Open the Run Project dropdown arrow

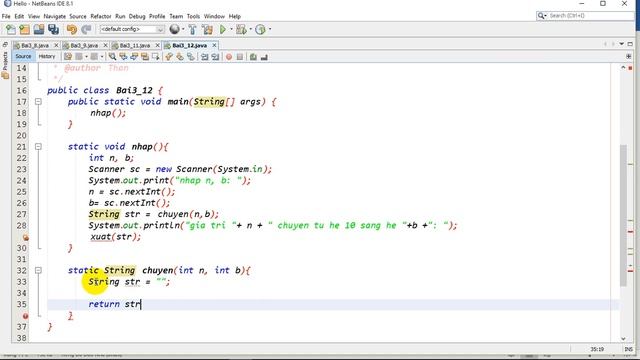pyautogui.click(x=231, y=29)
